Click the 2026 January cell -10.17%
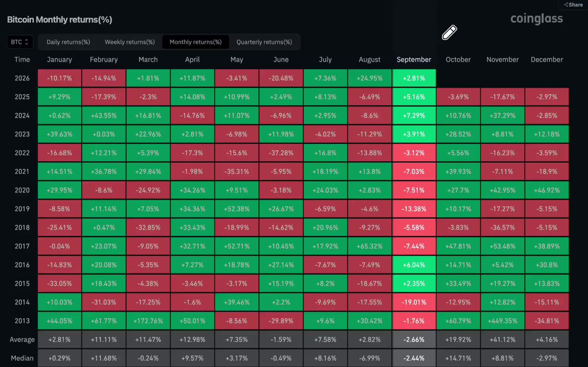 pos(59,78)
